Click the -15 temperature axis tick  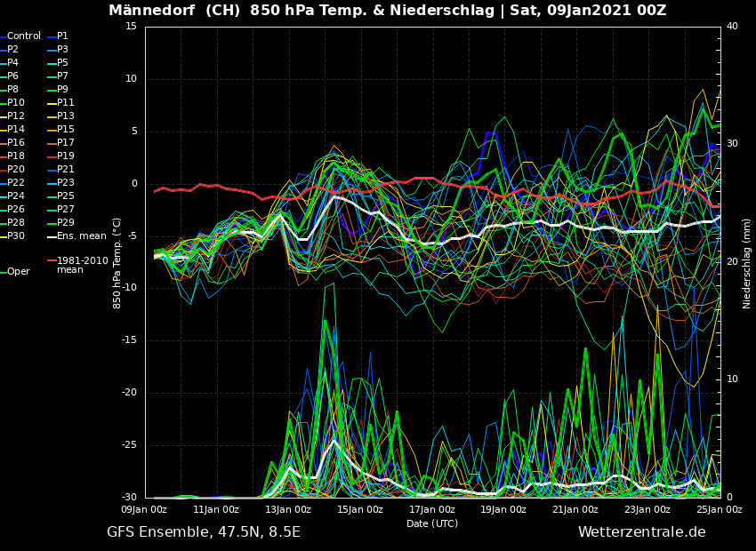pos(131,340)
